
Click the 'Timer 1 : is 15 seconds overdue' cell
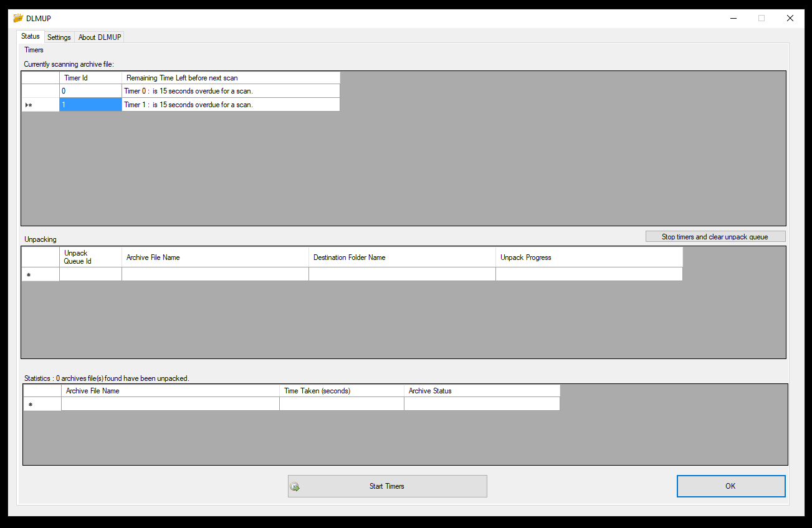(231, 105)
